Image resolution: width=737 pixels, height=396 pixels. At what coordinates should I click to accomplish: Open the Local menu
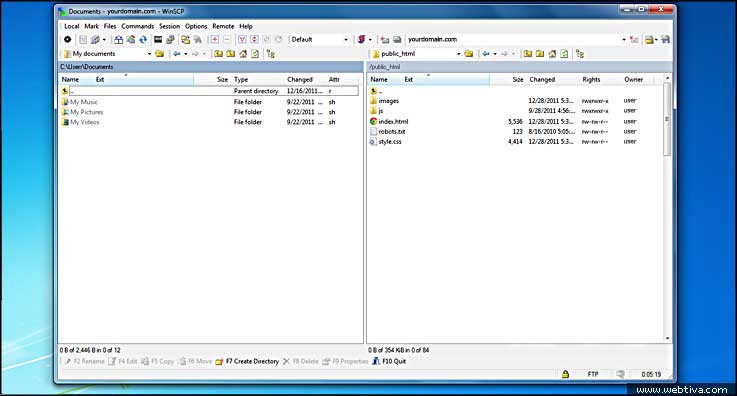tap(71, 26)
